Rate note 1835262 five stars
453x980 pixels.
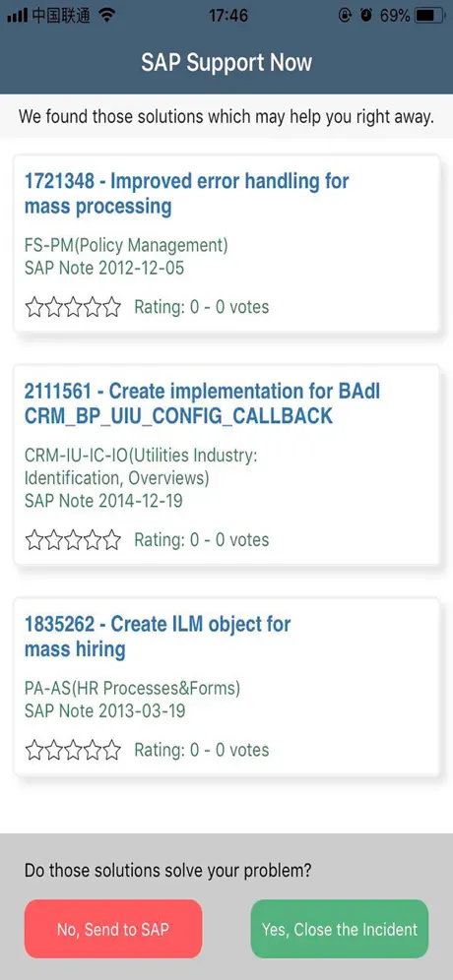coord(111,750)
